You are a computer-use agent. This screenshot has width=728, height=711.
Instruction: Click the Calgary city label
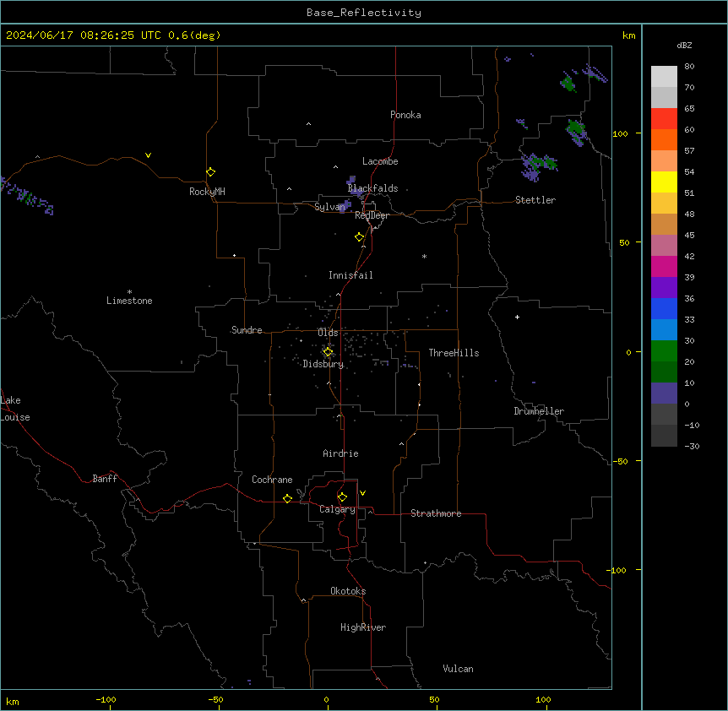(337, 509)
